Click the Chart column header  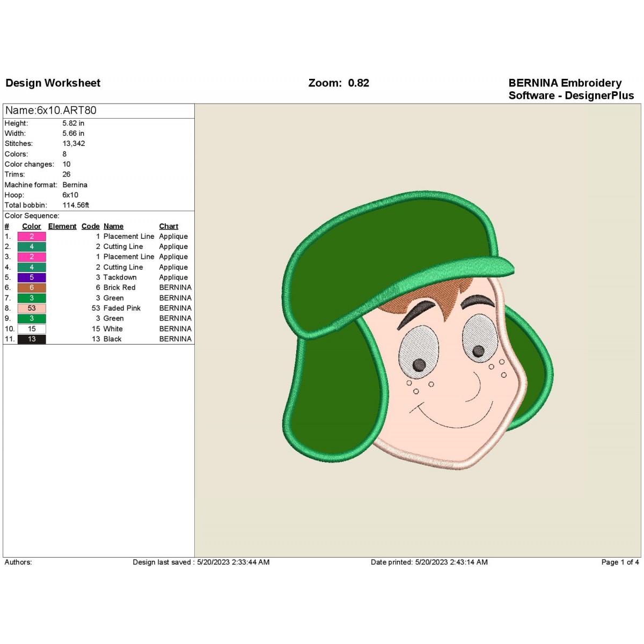coord(169,226)
